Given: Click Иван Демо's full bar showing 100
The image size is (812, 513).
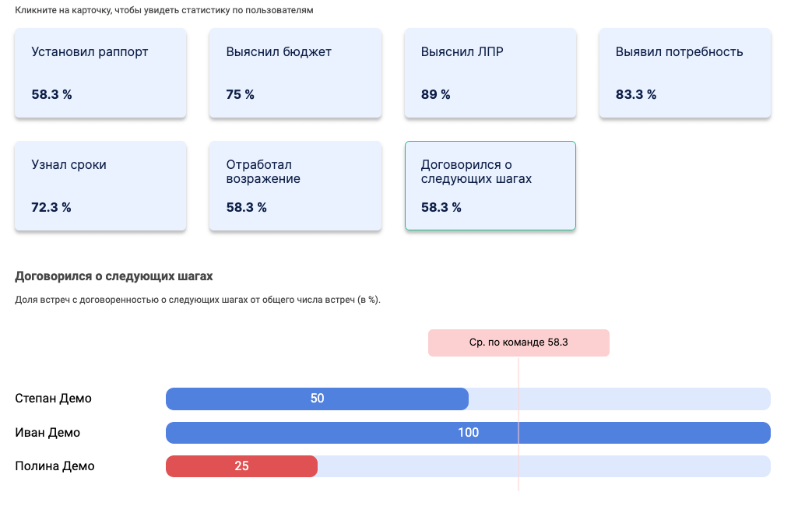Looking at the screenshot, I should tap(468, 433).
